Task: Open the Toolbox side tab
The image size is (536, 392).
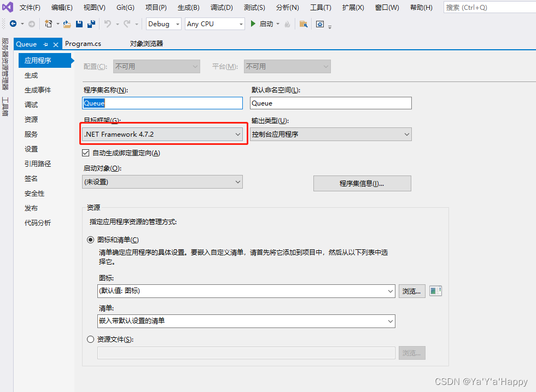Action: coord(5,106)
